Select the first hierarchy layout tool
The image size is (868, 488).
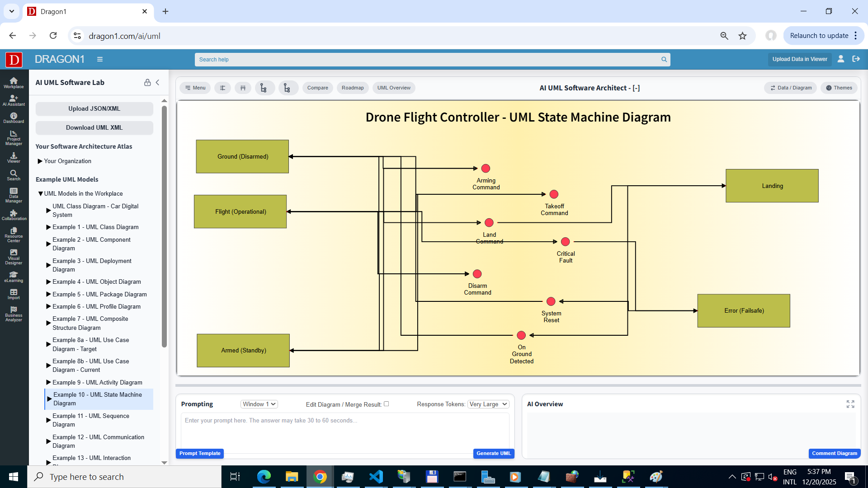264,88
